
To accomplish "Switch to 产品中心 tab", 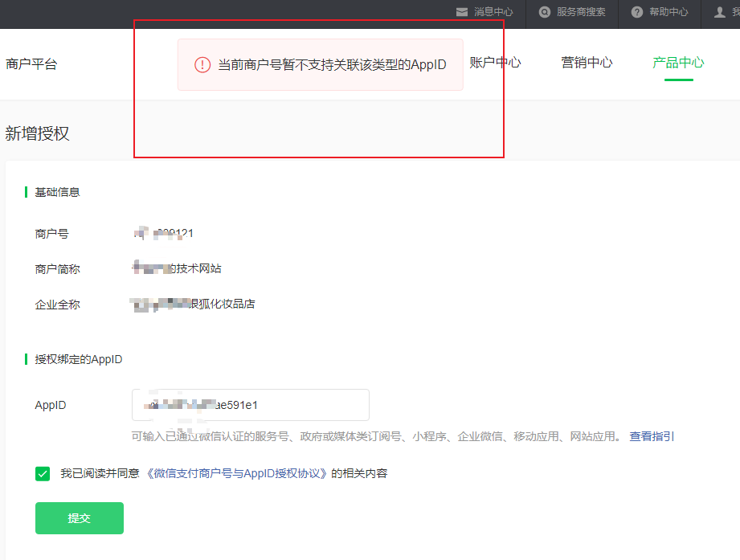I will [678, 63].
